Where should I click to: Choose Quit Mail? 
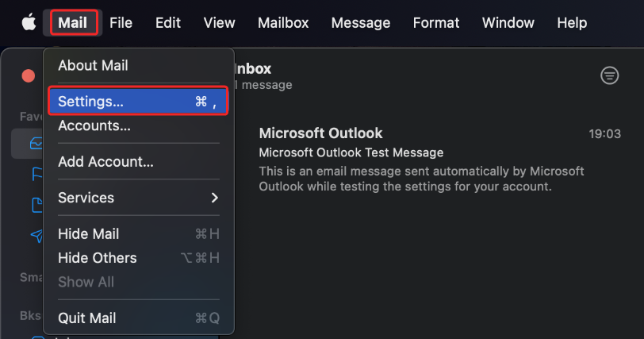[x=139, y=318]
